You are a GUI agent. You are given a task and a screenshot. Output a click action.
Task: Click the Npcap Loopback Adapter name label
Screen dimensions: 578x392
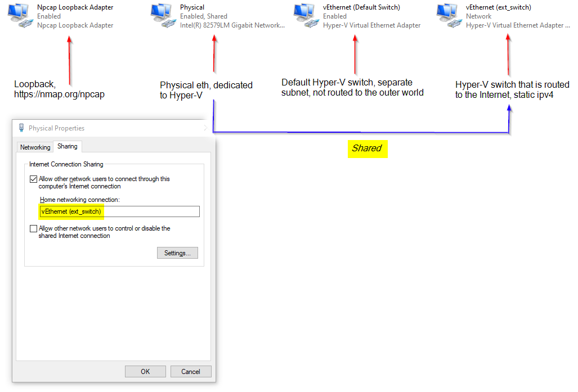tap(75, 7)
